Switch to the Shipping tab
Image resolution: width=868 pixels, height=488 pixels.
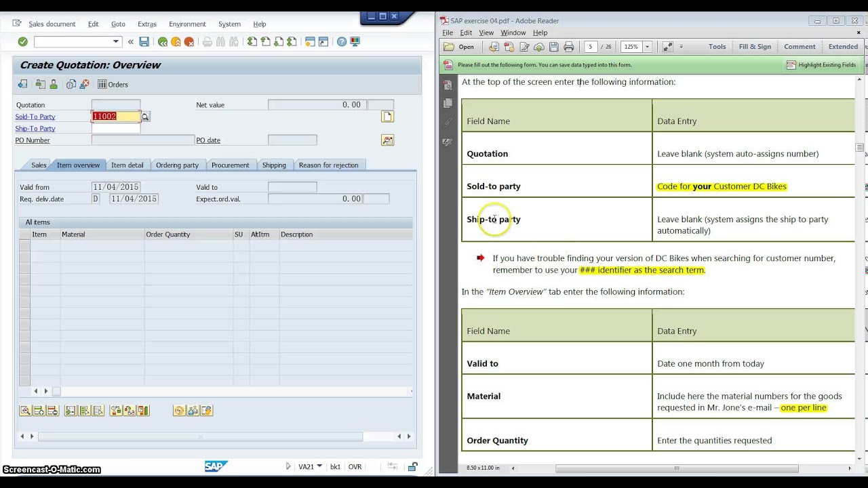pos(274,165)
